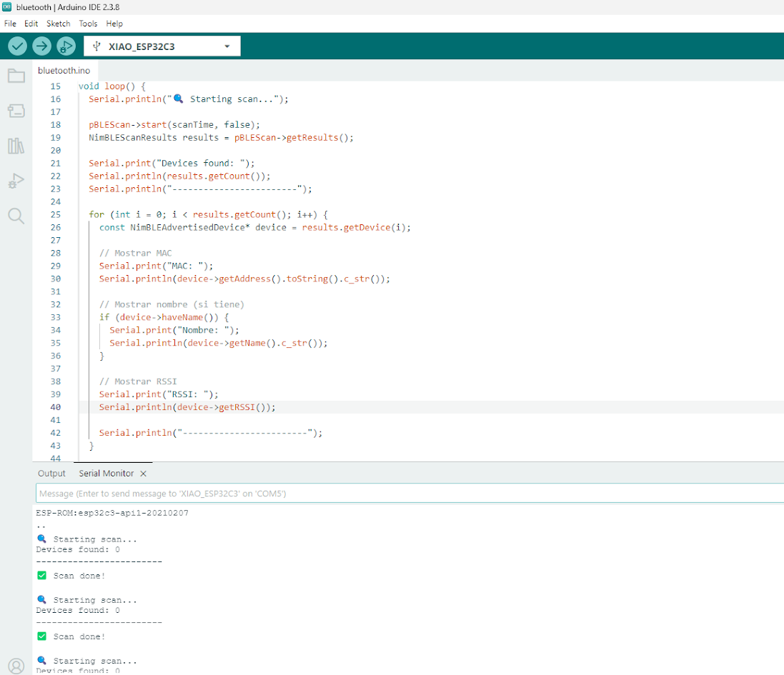Screen dimensions: 784x675
Task: Expand the XIAO_ESP32C3 board dropdown
Action: (x=227, y=46)
